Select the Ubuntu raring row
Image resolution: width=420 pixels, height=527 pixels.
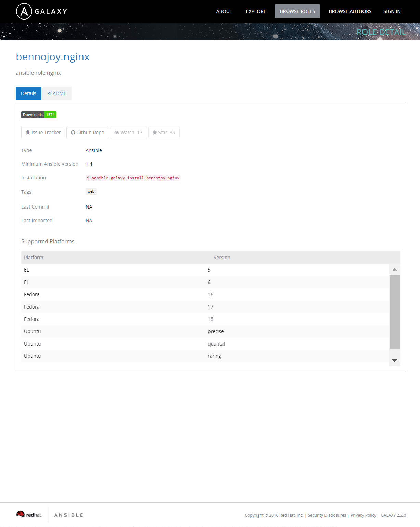tap(205, 356)
